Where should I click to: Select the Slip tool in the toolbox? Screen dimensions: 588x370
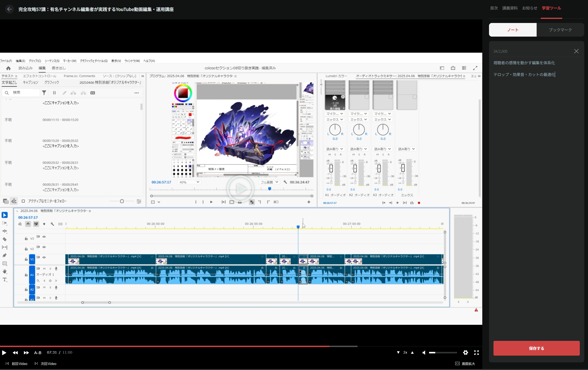pyautogui.click(x=5, y=247)
